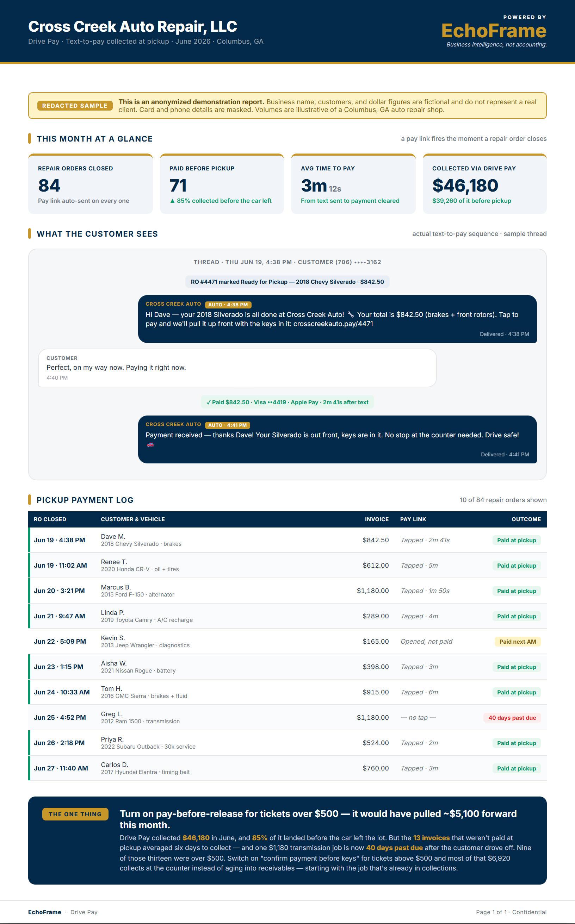
Task: Click the CUSTOMER & VEHICLE column header
Action: tap(133, 519)
